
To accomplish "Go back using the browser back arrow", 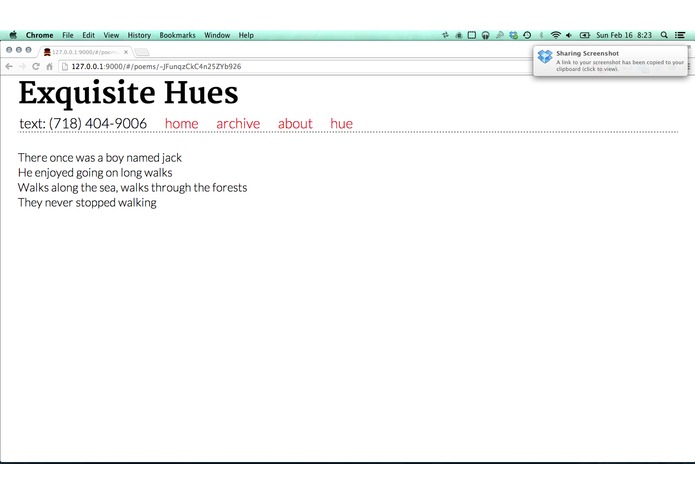I will coord(9,66).
